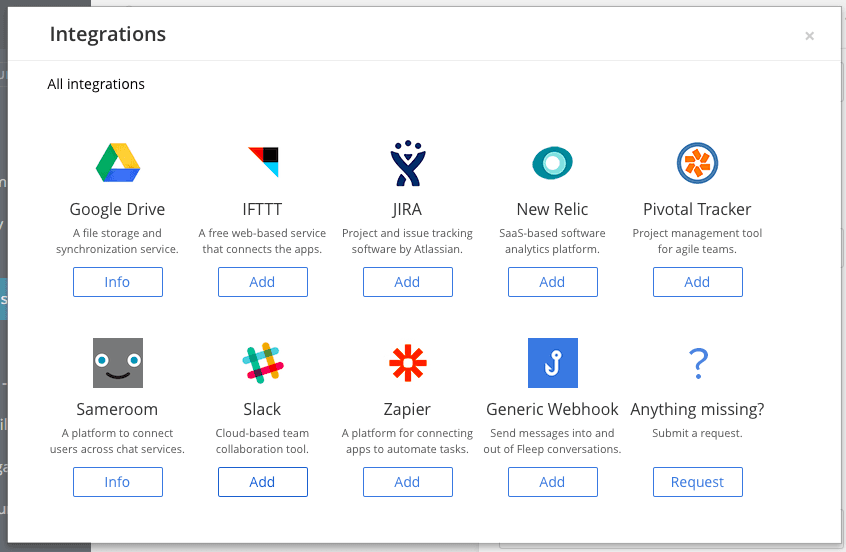Click the Slack hashtag logo icon

click(x=263, y=363)
